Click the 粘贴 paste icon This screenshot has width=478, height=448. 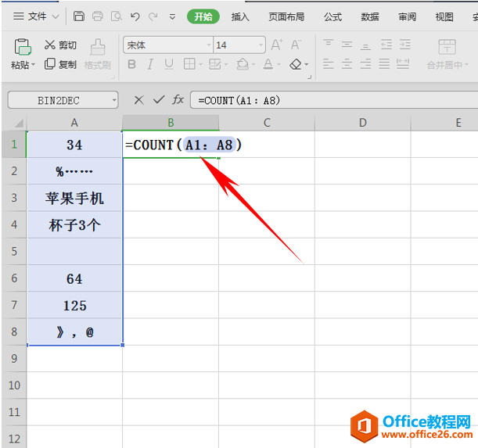23,47
